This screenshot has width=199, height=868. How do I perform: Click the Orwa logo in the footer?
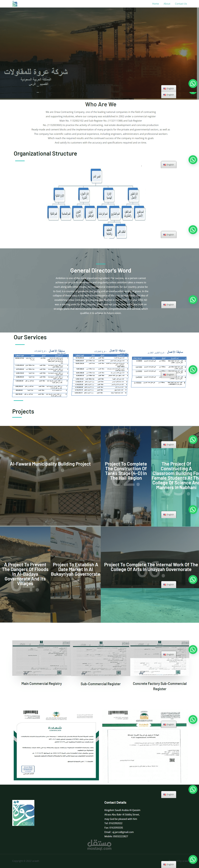[x=23, y=813]
